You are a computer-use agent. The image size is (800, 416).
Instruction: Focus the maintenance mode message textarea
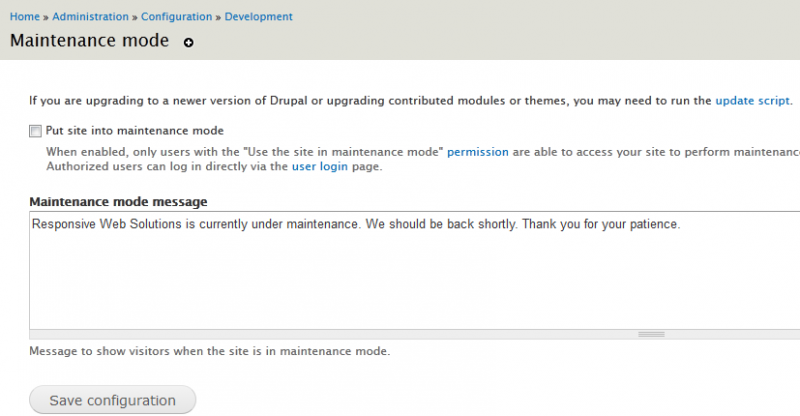click(x=414, y=271)
